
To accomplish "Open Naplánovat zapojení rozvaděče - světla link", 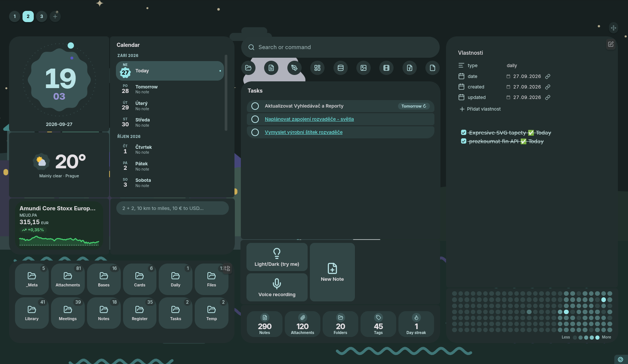I will [x=309, y=119].
